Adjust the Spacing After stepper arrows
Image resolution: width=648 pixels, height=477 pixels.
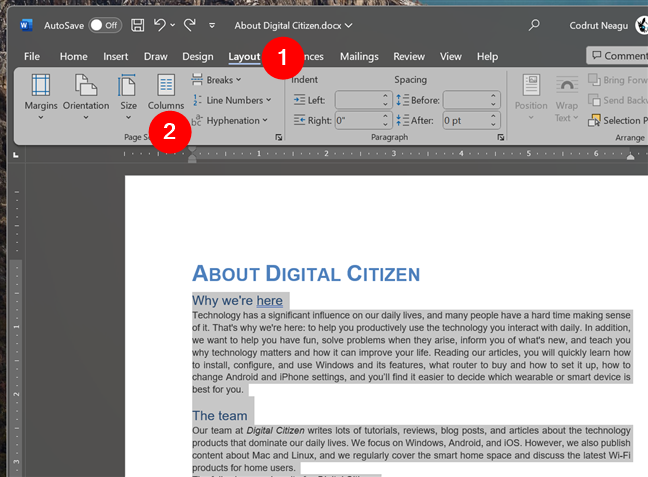[x=493, y=120]
